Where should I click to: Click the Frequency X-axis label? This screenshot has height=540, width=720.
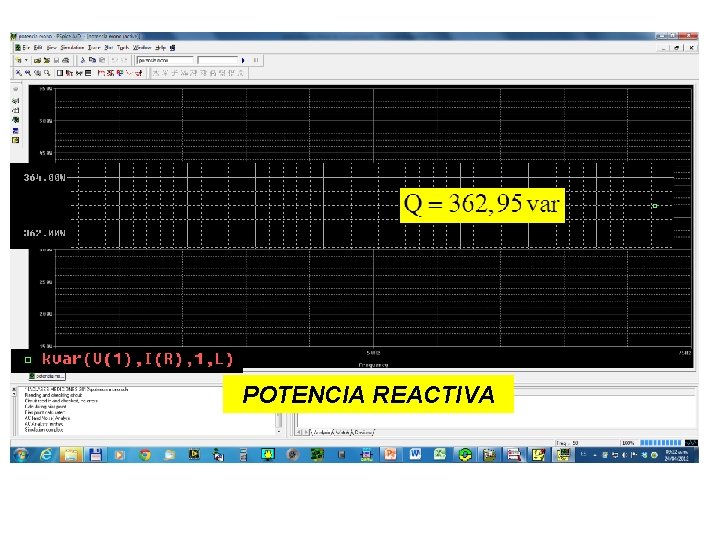[x=373, y=365]
